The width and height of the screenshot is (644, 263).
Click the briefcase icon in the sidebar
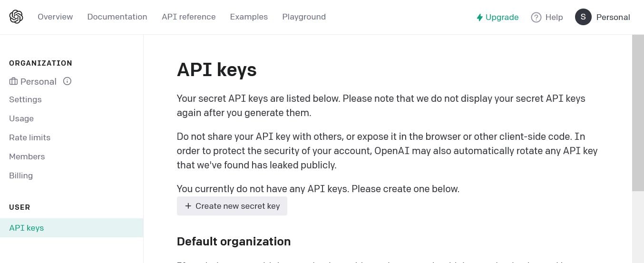point(13,81)
